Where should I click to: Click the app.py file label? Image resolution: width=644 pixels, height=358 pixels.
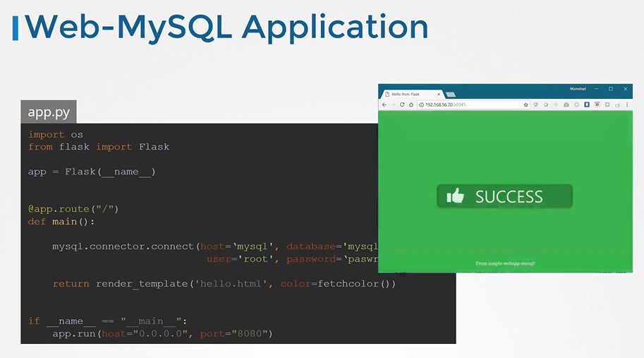49,112
